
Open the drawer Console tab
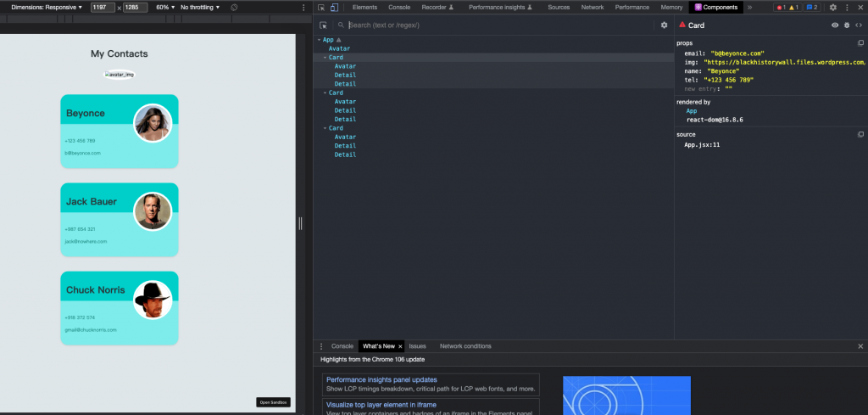pyautogui.click(x=342, y=346)
